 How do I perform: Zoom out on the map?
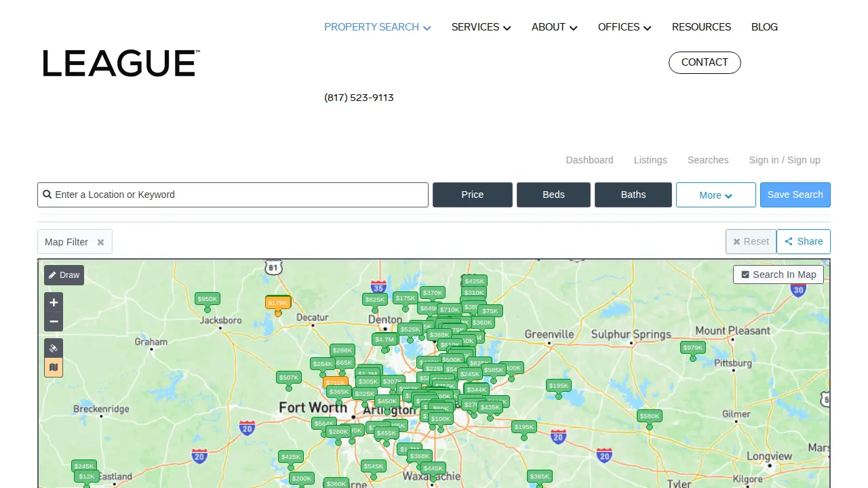(x=54, y=321)
